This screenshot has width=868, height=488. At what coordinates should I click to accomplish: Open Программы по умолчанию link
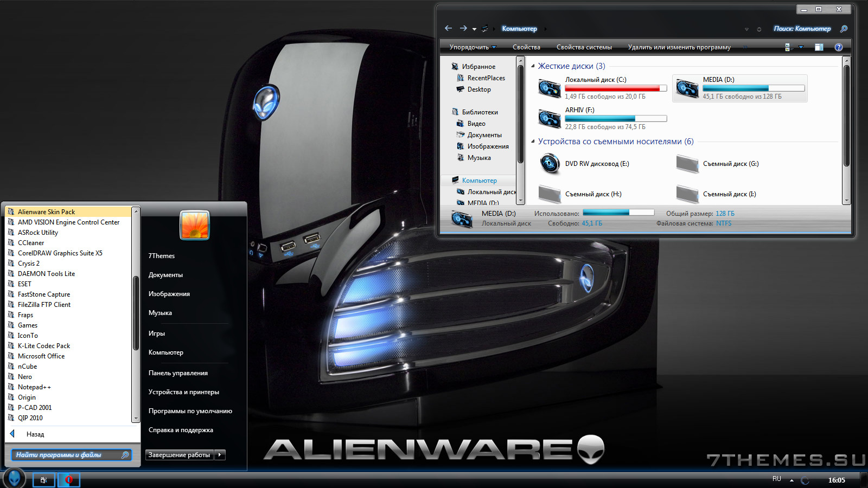coord(190,411)
